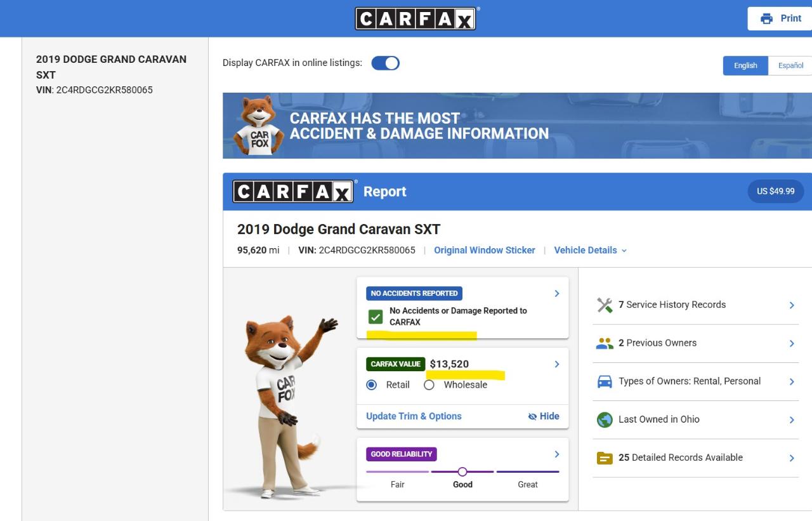Image resolution: width=812 pixels, height=521 pixels.
Task: Switch language to Español
Action: pos(790,65)
